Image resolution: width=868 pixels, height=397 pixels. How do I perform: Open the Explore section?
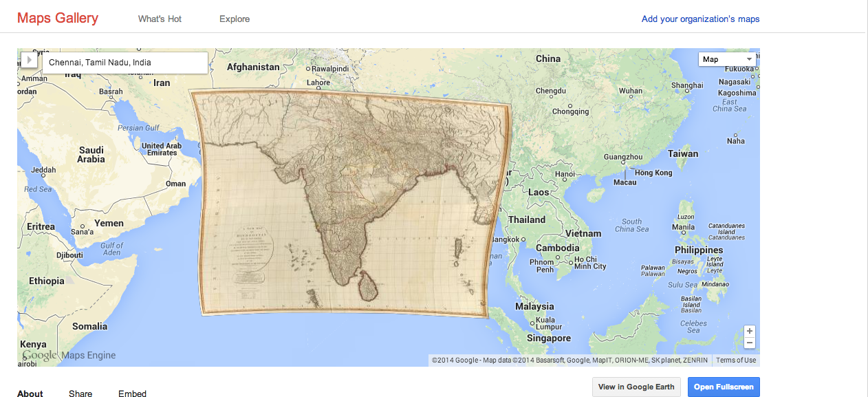click(235, 19)
